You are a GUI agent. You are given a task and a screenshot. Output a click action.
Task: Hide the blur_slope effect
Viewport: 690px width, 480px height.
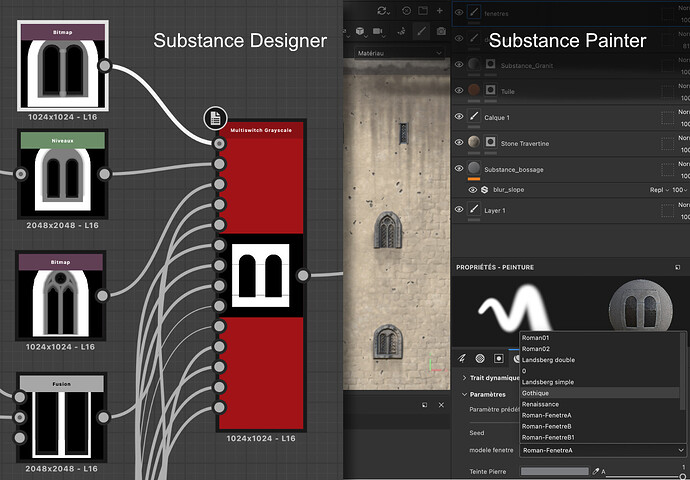(x=473, y=189)
